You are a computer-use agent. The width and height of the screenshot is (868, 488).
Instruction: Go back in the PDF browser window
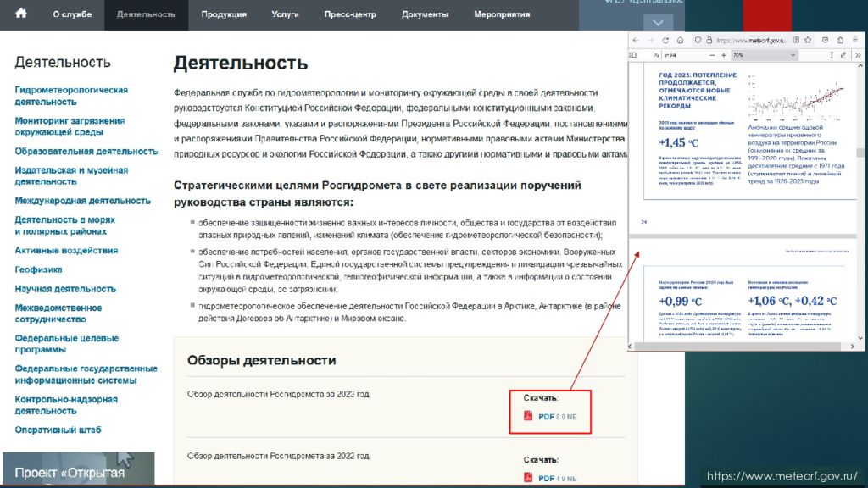coord(636,41)
